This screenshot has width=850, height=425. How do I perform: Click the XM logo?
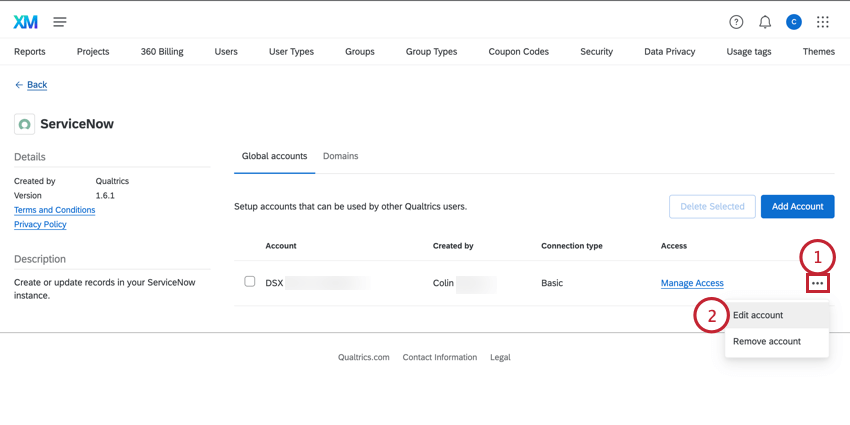[25, 22]
